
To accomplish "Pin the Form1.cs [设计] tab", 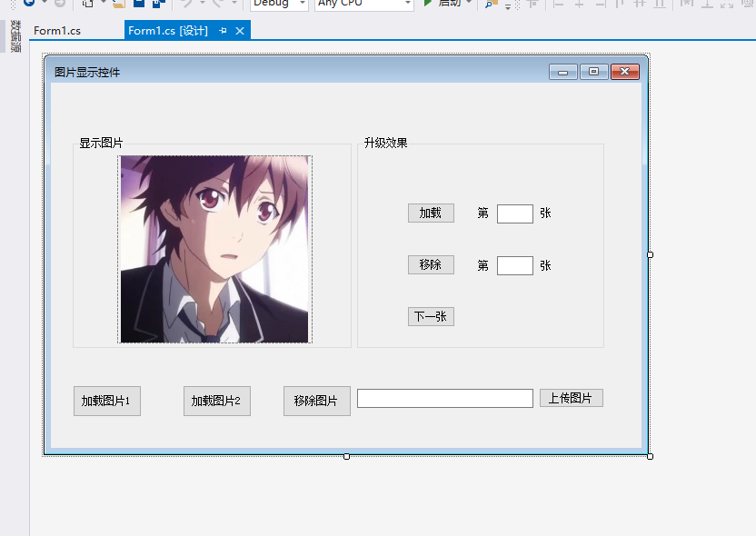I will coord(223,31).
